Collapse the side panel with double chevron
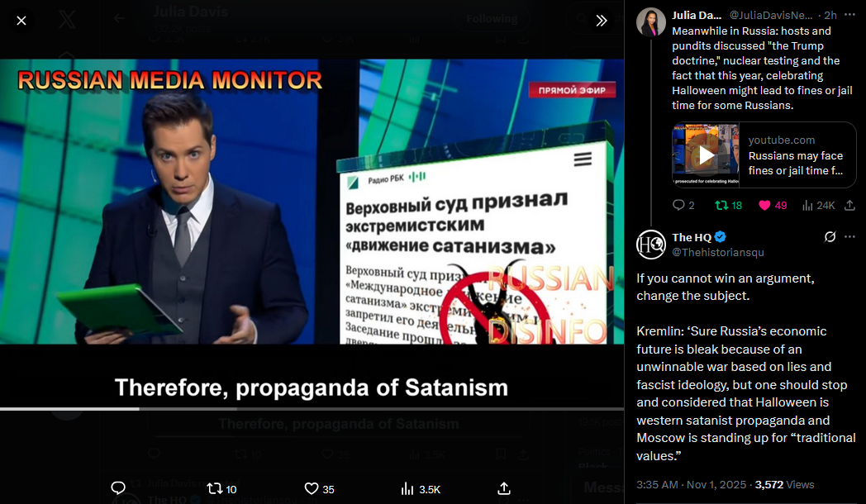 [x=602, y=21]
